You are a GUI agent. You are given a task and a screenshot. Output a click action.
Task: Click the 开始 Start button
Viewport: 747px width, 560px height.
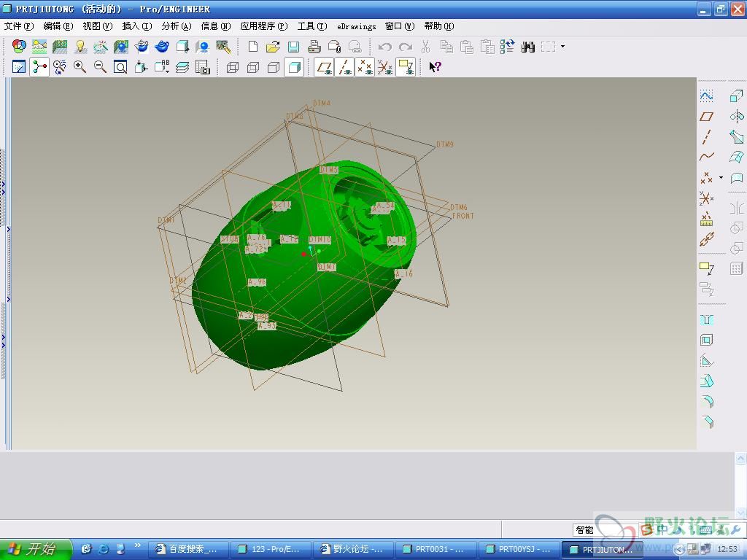[x=36, y=549]
